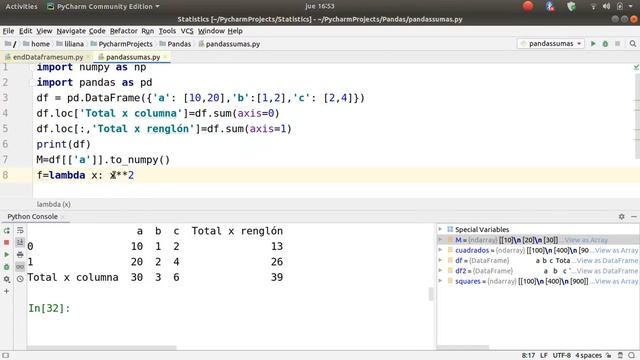Expand Special Variables node
640x360 pixels.
440,229
